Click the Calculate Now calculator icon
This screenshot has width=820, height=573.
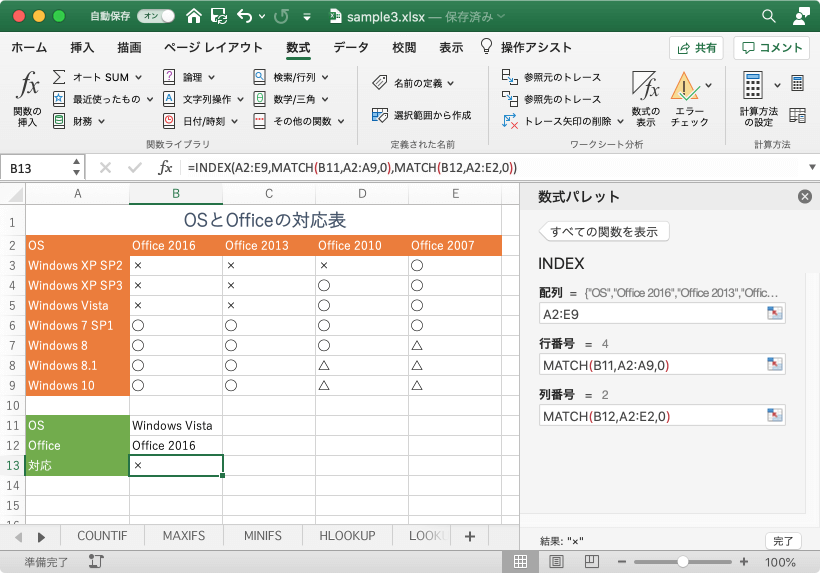click(798, 83)
